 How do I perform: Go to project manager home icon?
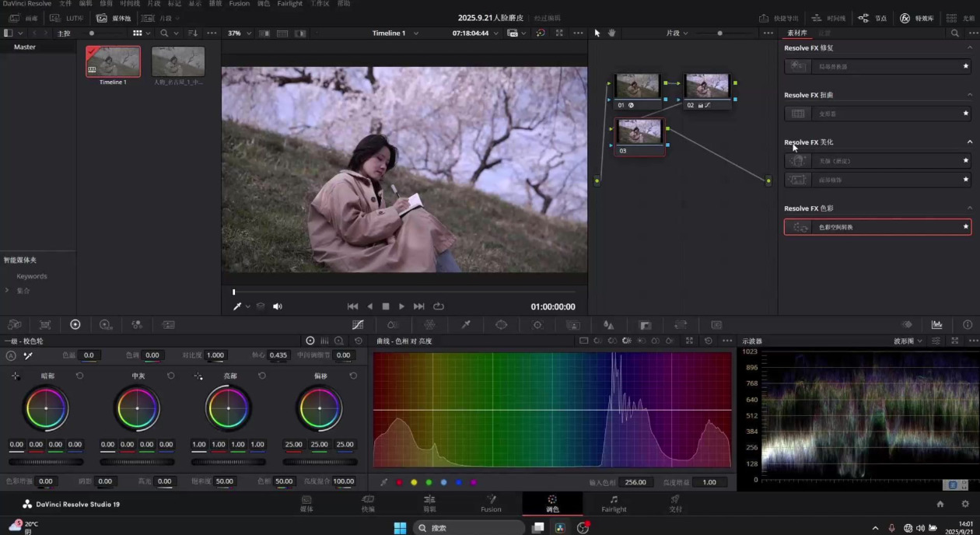coord(940,504)
